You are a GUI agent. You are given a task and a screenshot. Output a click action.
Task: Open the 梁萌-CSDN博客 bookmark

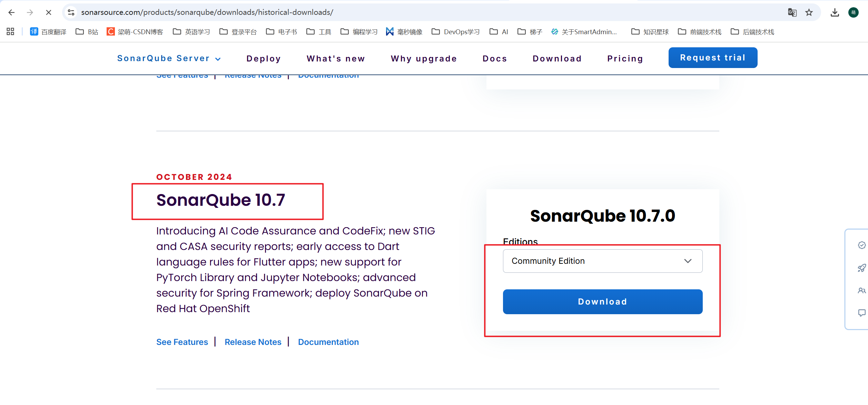pyautogui.click(x=135, y=32)
